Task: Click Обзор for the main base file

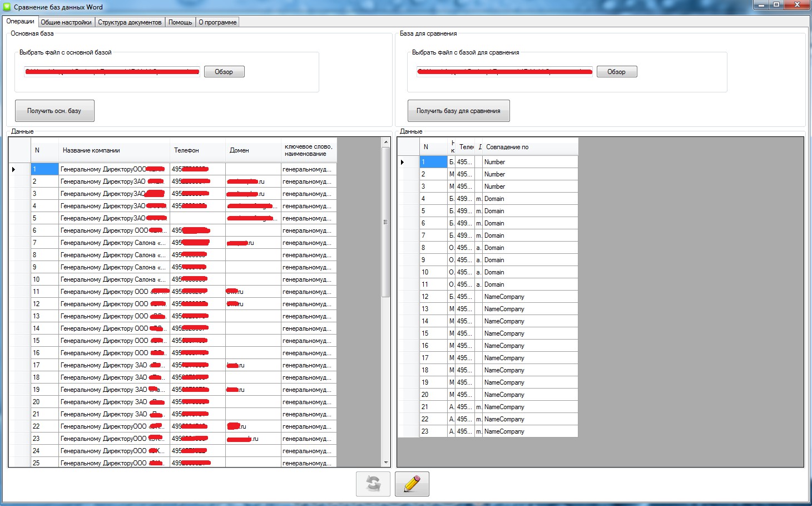Action: (x=224, y=72)
